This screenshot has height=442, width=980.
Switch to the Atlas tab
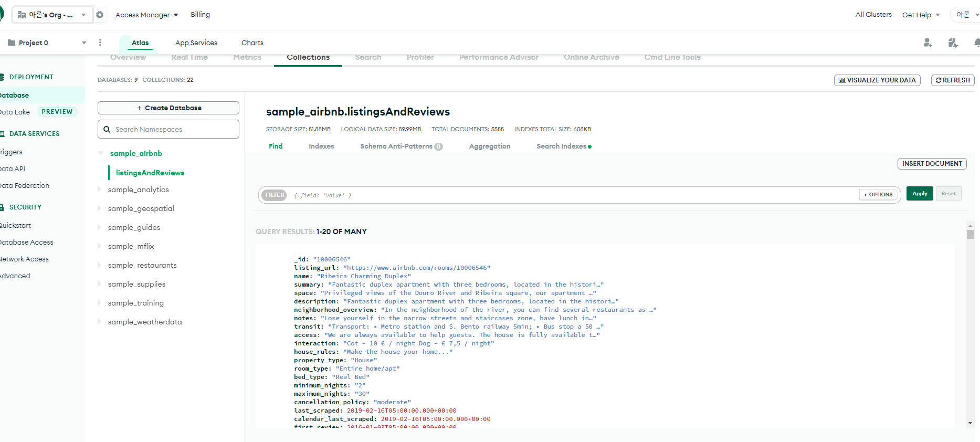click(x=140, y=43)
